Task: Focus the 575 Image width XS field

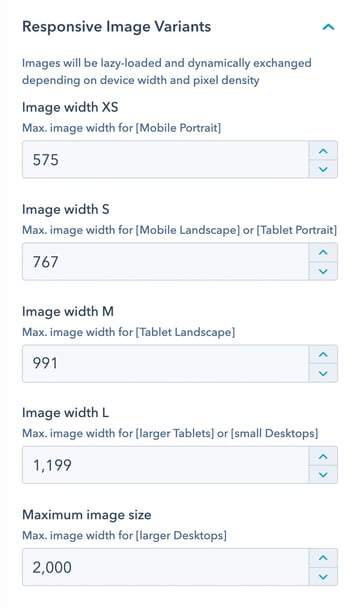Action: pos(166,160)
